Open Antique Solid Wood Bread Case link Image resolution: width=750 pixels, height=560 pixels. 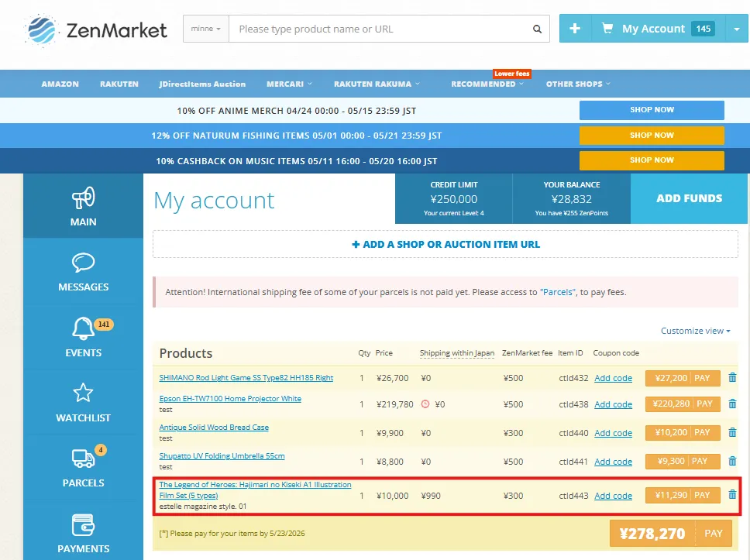(x=214, y=428)
